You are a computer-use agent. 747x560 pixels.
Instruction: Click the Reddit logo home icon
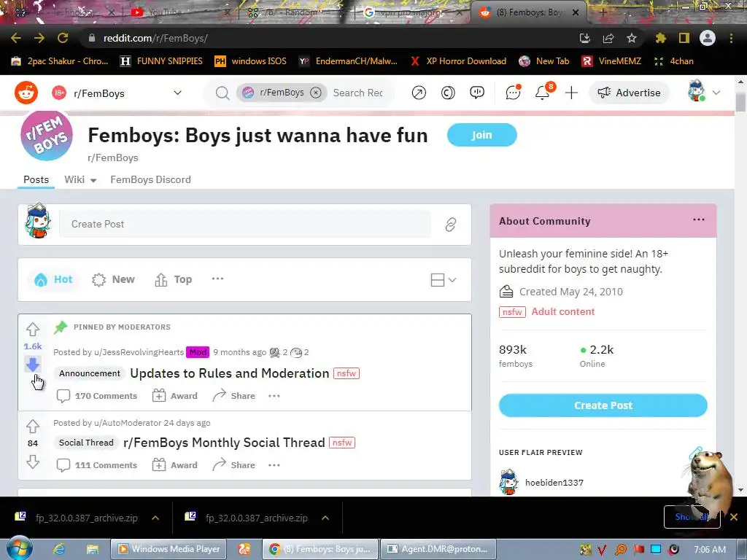point(26,93)
